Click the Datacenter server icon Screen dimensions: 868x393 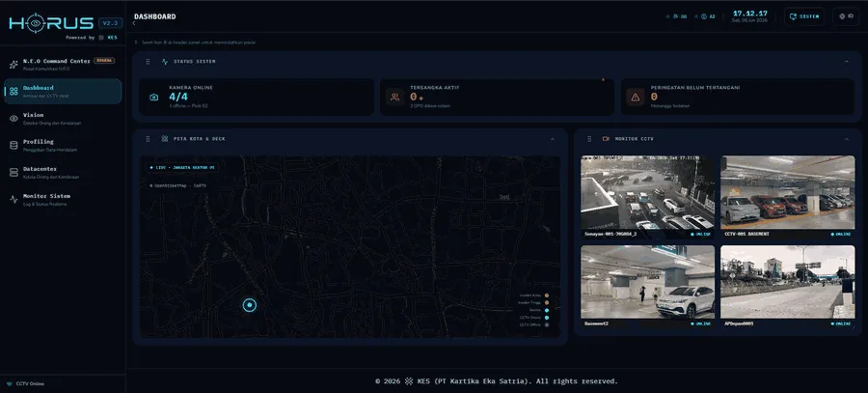(x=14, y=173)
